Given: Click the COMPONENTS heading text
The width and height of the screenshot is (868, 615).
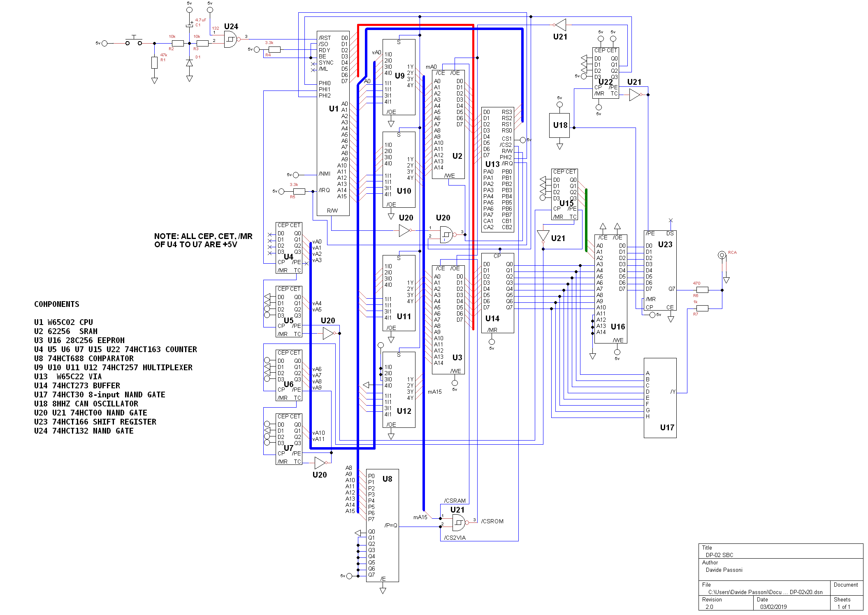Looking at the screenshot, I should click(x=57, y=304).
